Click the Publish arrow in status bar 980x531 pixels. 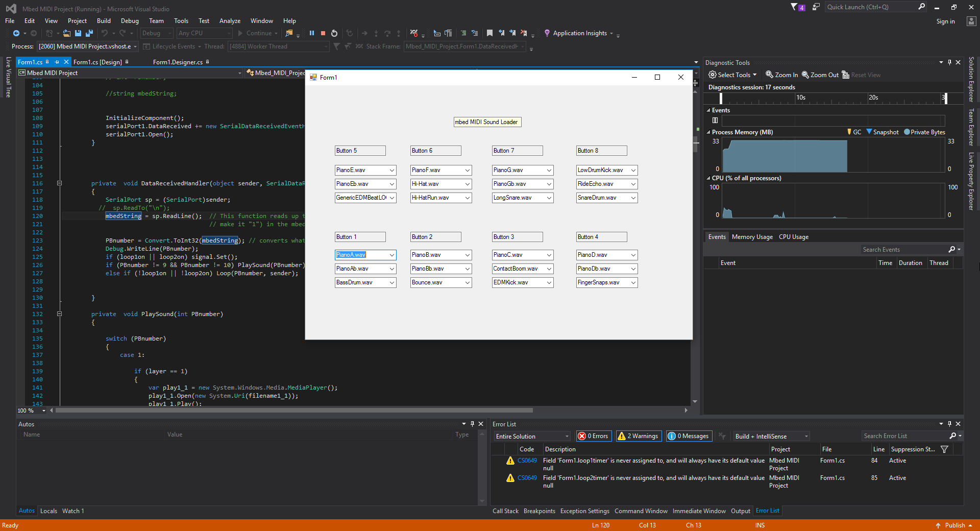click(938, 525)
